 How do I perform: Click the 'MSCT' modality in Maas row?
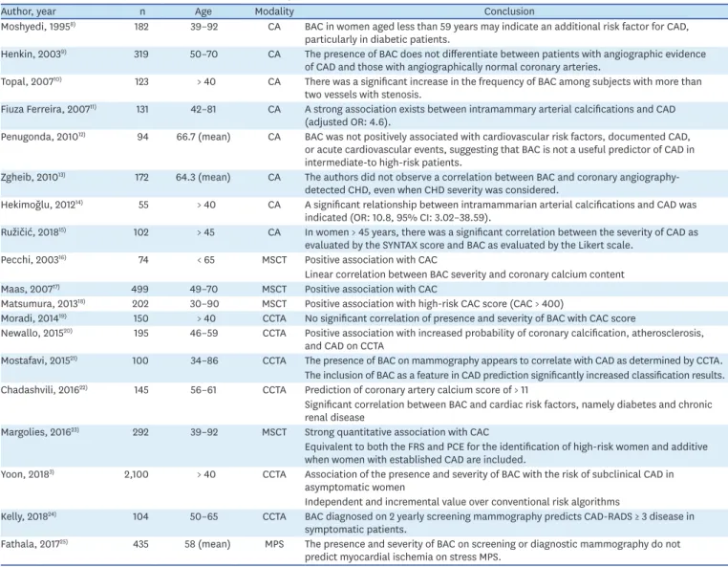[274, 289]
